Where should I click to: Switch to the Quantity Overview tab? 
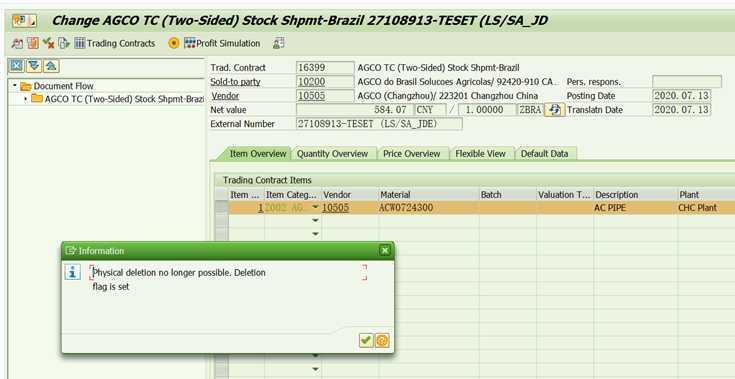[x=332, y=154]
